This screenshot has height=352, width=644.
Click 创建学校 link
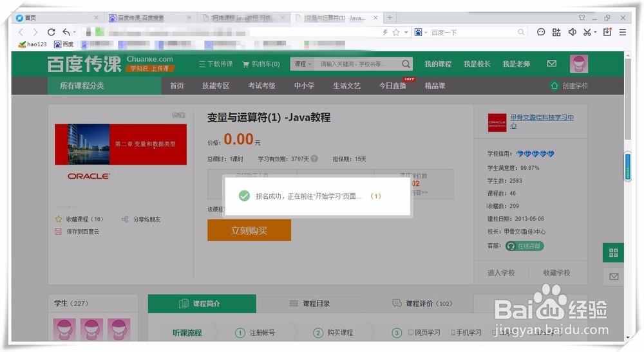pos(569,86)
